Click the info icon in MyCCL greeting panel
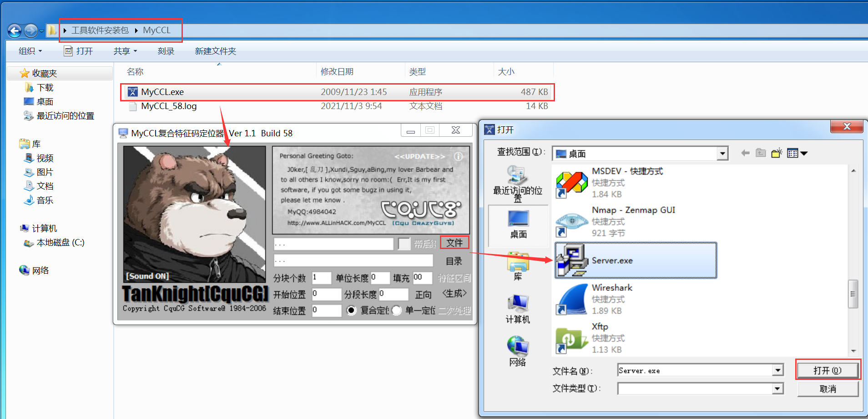The image size is (868, 419). (458, 156)
